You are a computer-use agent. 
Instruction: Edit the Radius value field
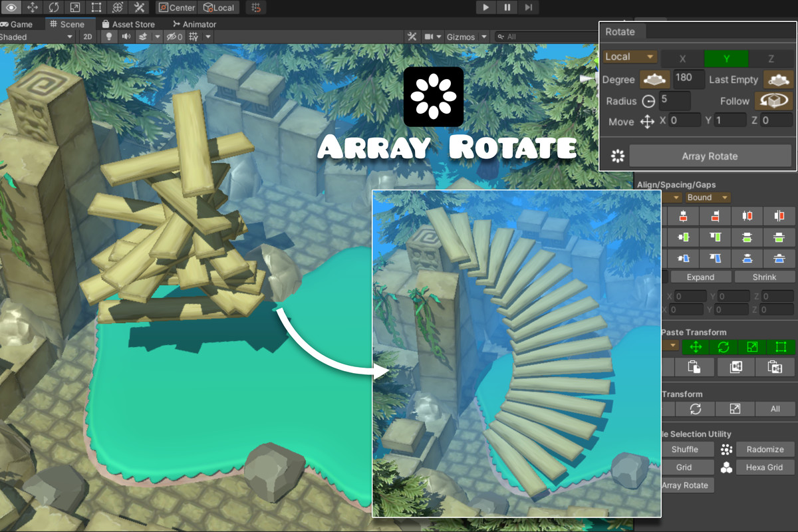pyautogui.click(x=674, y=100)
